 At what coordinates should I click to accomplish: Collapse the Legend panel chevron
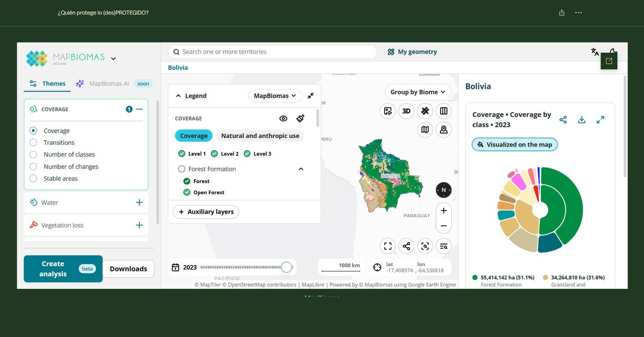coord(178,96)
